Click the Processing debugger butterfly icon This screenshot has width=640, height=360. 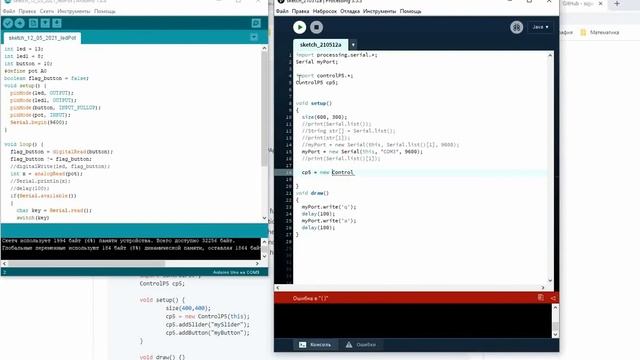(516, 27)
